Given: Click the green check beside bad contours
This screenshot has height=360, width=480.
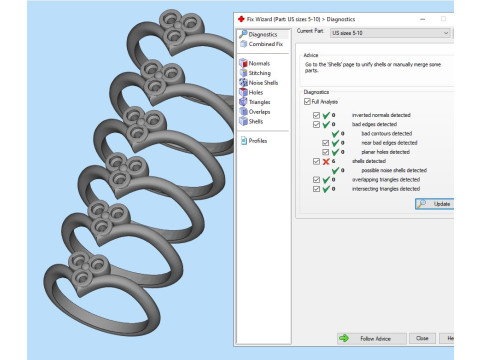Looking at the screenshot, I should coord(335,134).
